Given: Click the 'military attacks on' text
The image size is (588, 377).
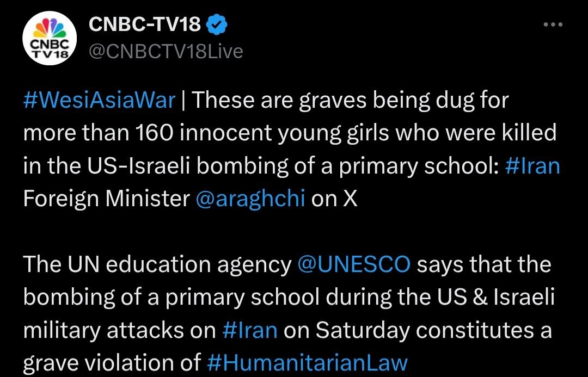Looking at the screenshot, I should [120, 330].
